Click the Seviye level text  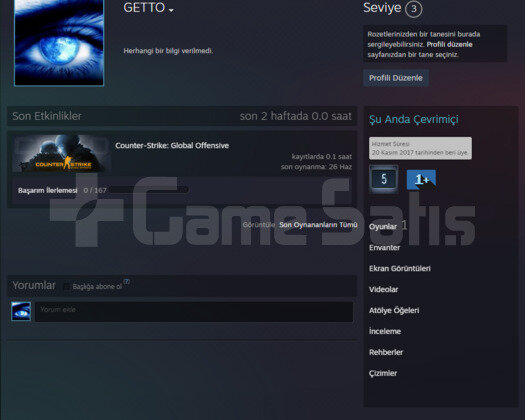click(x=382, y=8)
